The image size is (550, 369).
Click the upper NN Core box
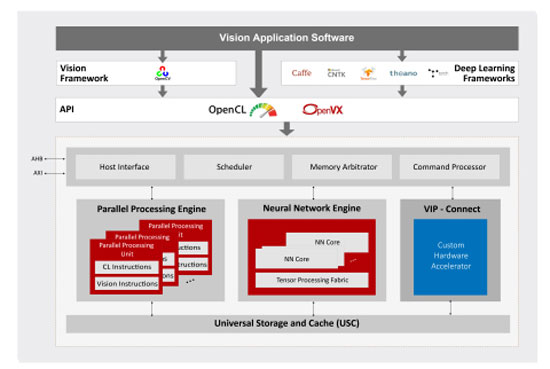(327, 242)
